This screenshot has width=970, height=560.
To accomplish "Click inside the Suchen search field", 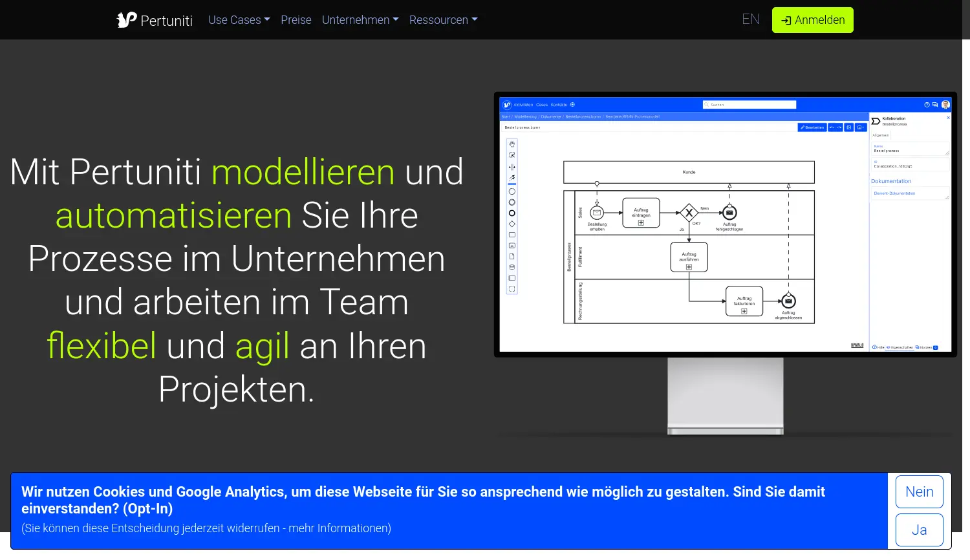I will [749, 104].
